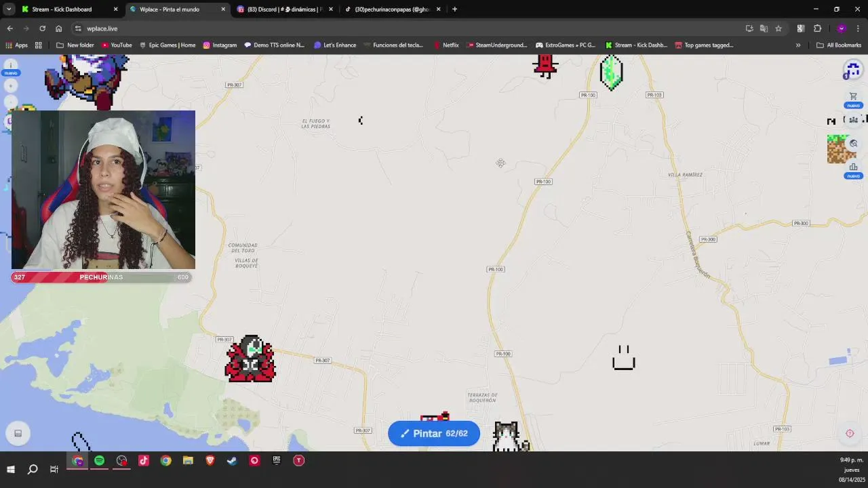Open the Let's Enhance bookmark
Viewport: 868px width, 488px height.
click(335, 45)
